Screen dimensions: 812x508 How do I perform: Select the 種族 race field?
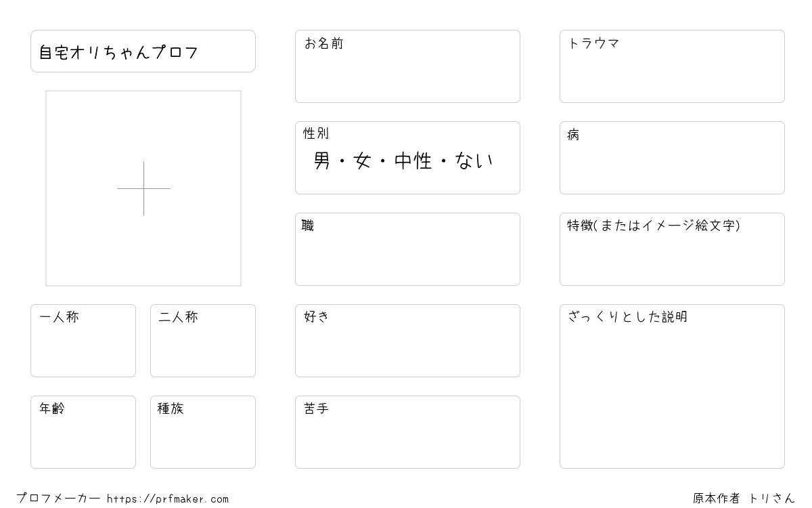[x=203, y=432]
